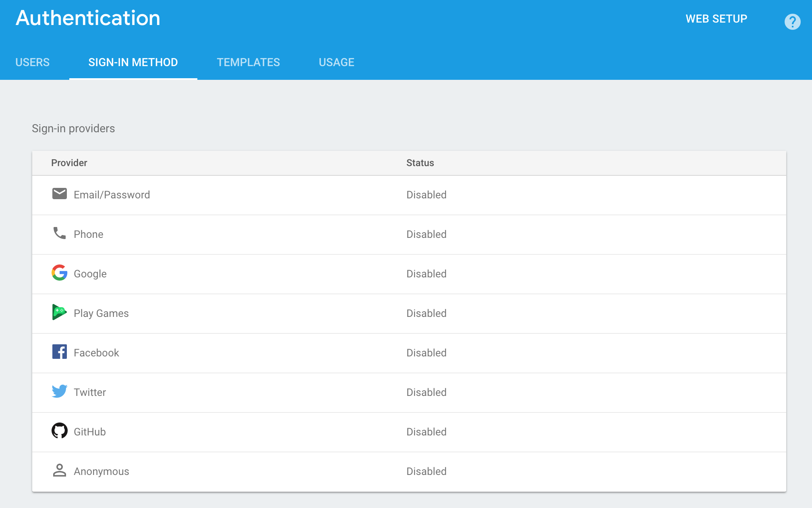Go to the Usage tab

coord(336,62)
